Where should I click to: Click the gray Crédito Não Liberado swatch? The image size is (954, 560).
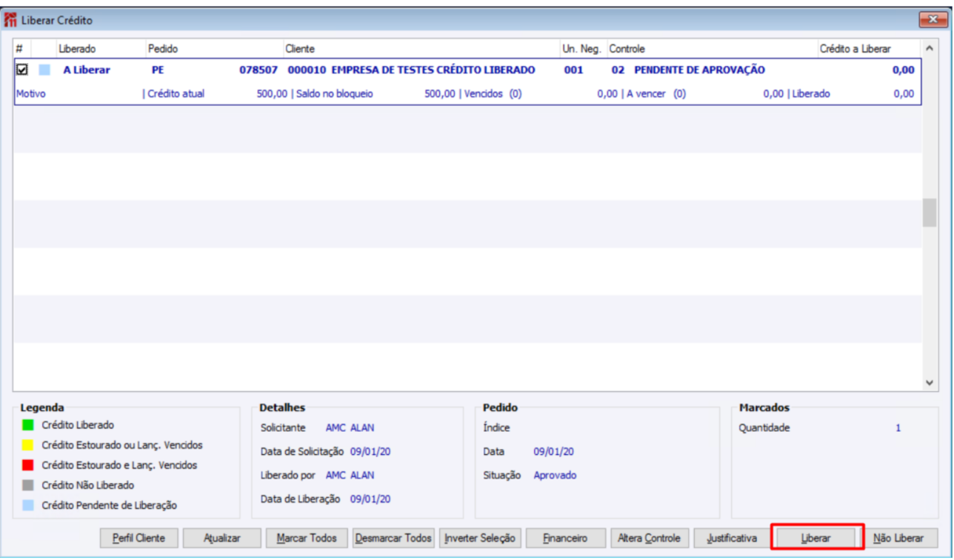coord(28,485)
